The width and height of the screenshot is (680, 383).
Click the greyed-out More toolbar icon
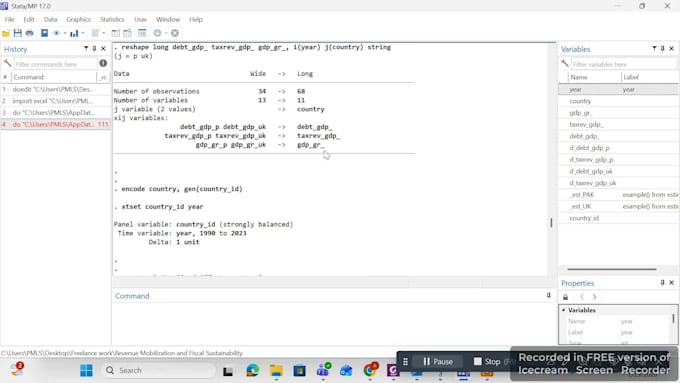click(157, 33)
